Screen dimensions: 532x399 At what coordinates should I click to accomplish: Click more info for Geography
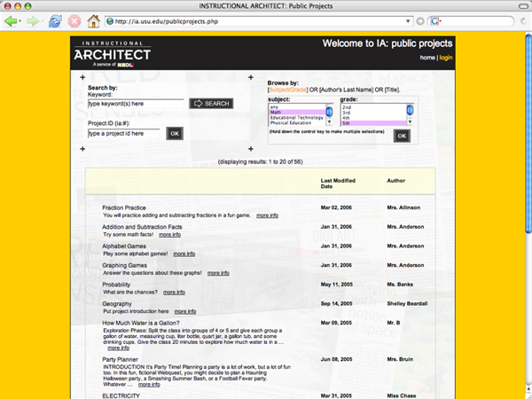[x=185, y=311]
